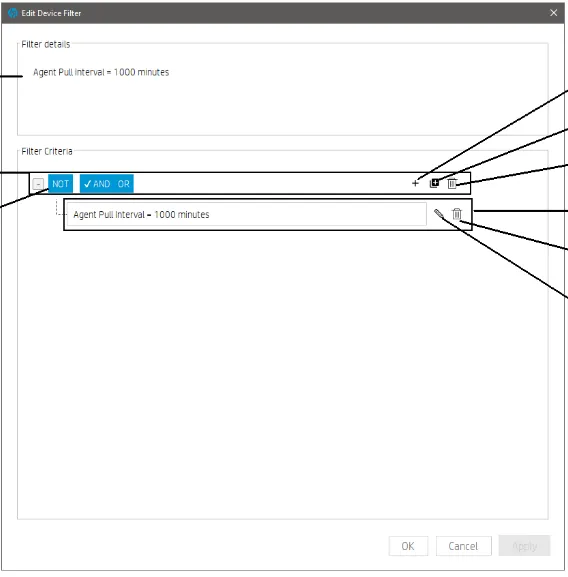Click the OK button

(x=408, y=546)
